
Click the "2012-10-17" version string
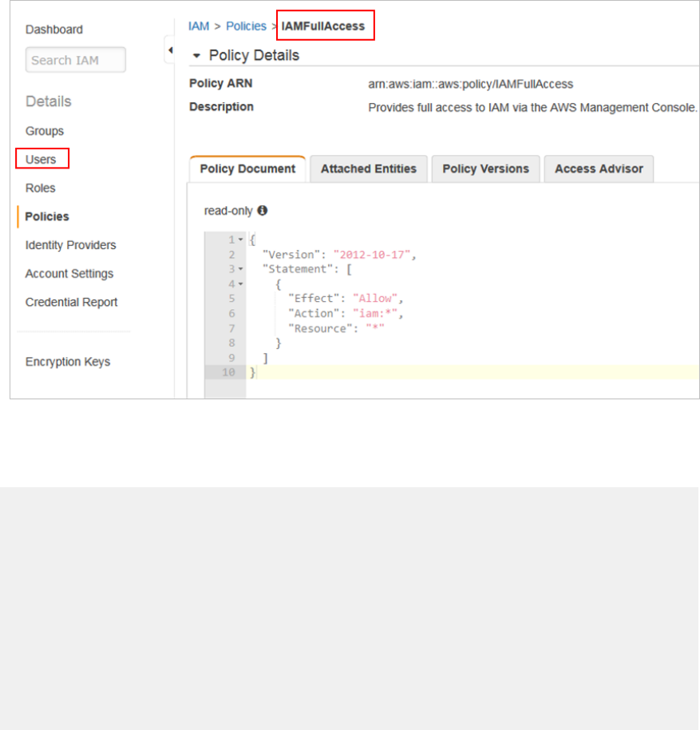pyautogui.click(x=372, y=255)
